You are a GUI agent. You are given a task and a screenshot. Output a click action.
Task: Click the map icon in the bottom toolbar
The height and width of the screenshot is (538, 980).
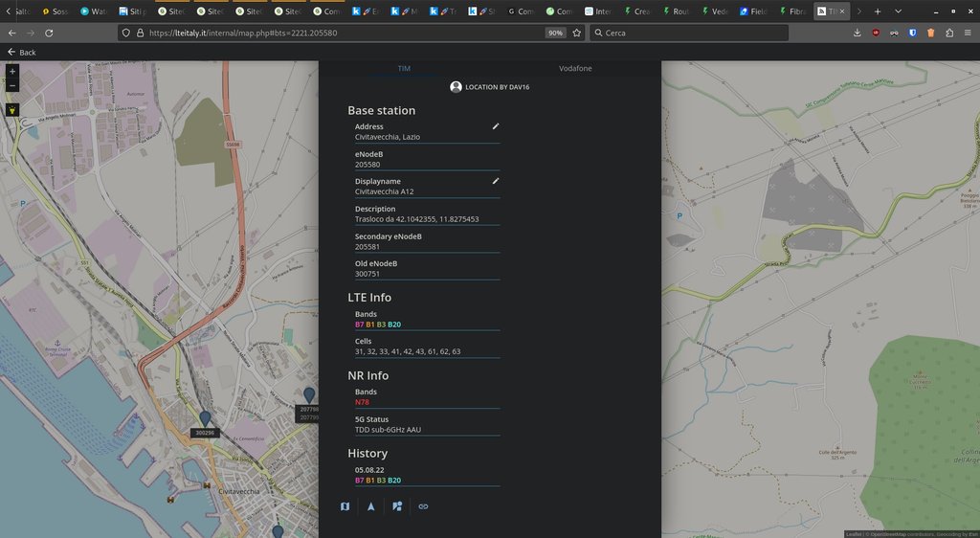(x=345, y=506)
